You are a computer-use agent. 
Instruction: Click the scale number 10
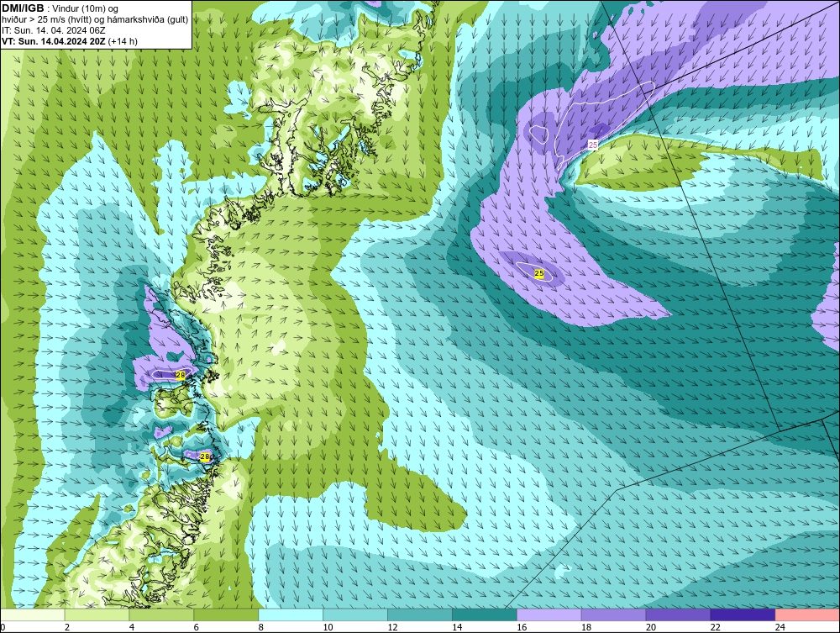[328, 627]
